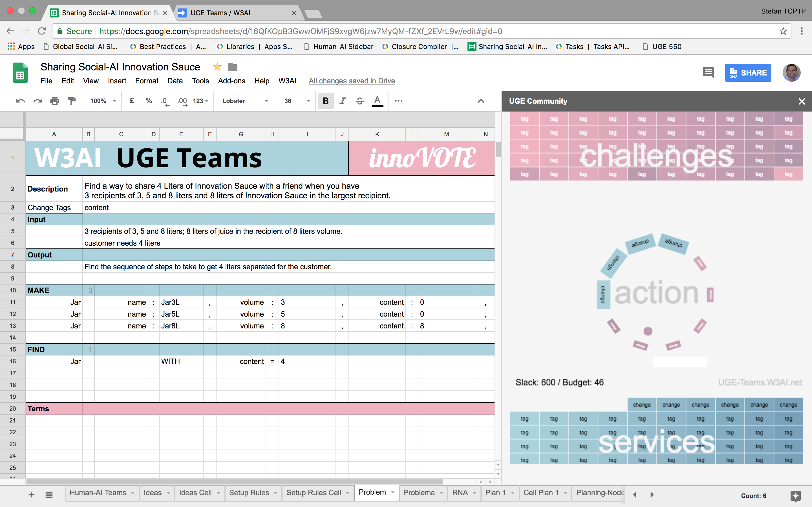812x507 pixels.
Task: Click the Explore icon at bottom right
Action: [796, 496]
